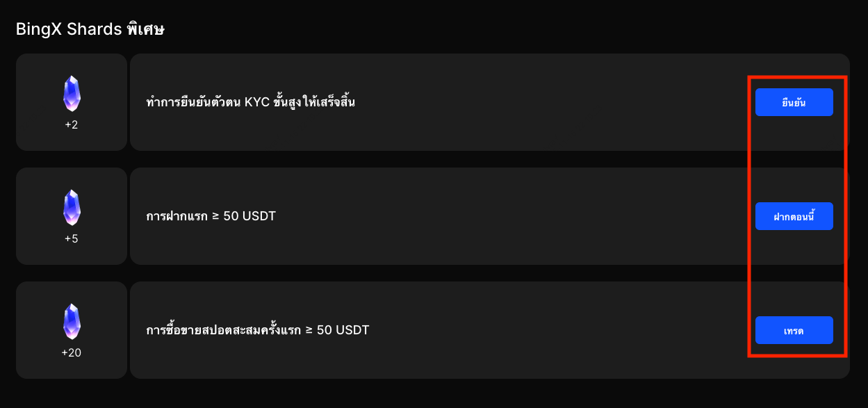Select the การฝากแรก task description
The width and height of the screenshot is (868, 408).
[x=211, y=216]
